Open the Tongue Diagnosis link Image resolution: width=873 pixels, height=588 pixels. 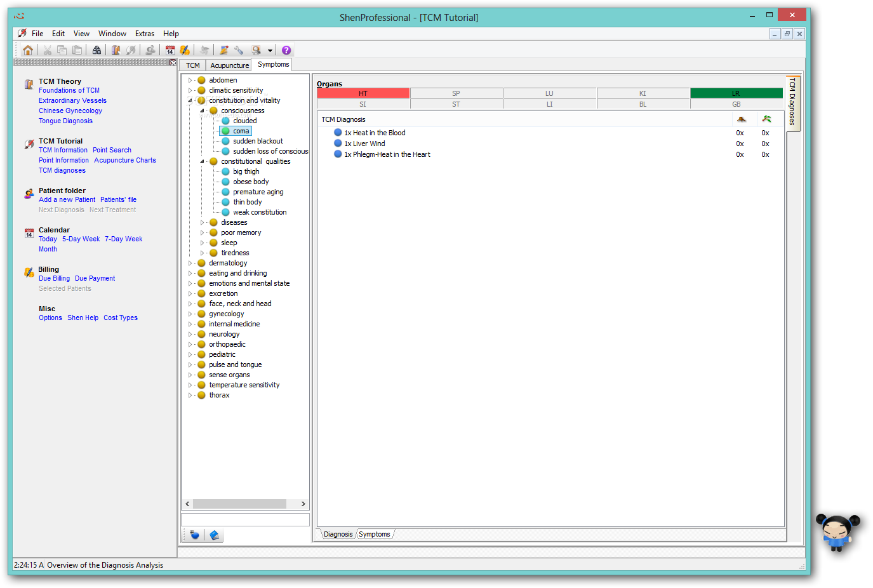tap(65, 121)
